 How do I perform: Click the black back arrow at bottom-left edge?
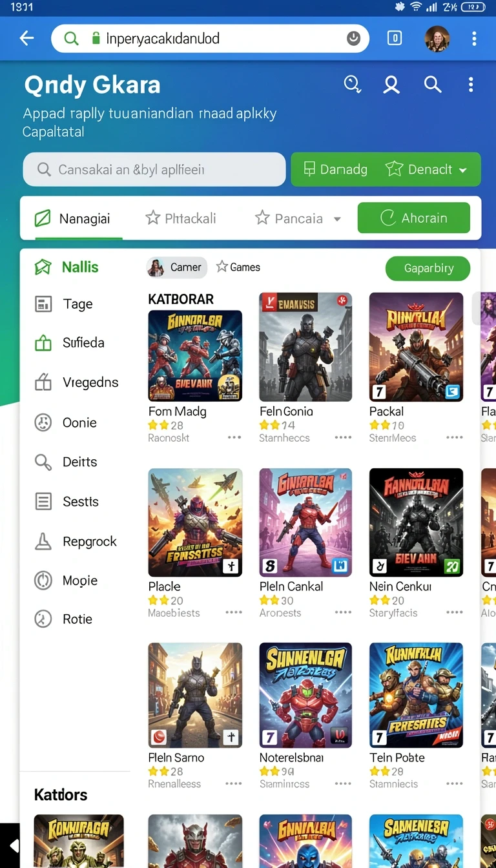(13, 845)
